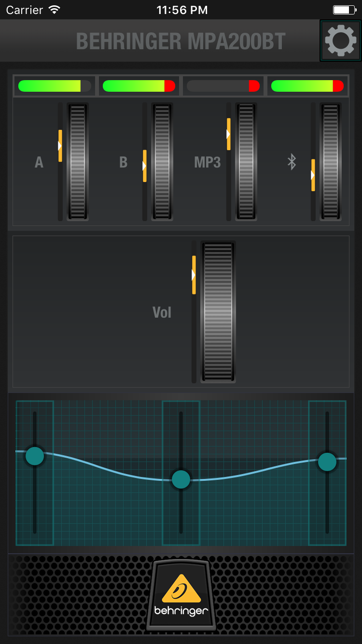
Task: Click the master Vol level marker
Action: pyautogui.click(x=194, y=275)
